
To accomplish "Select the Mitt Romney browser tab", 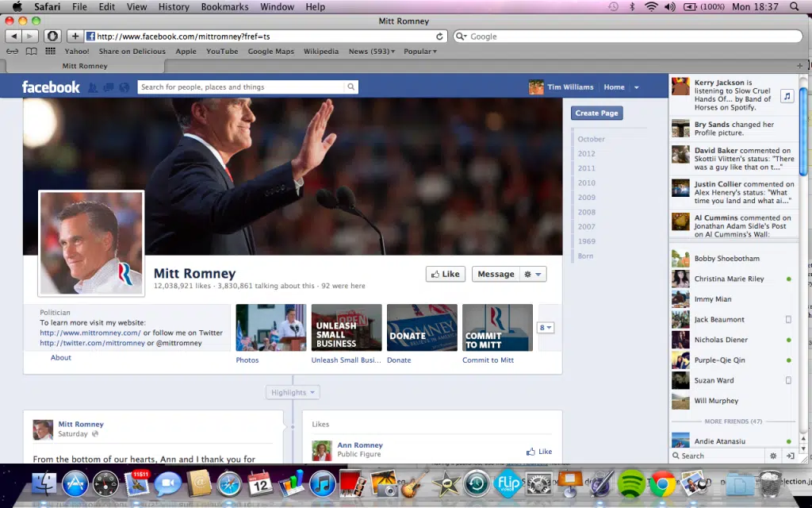I will 85,66.
